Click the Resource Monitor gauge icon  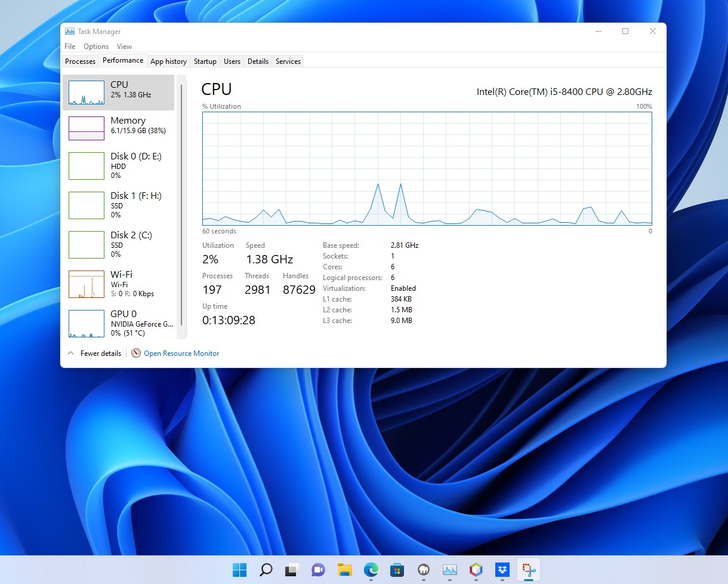click(x=136, y=353)
